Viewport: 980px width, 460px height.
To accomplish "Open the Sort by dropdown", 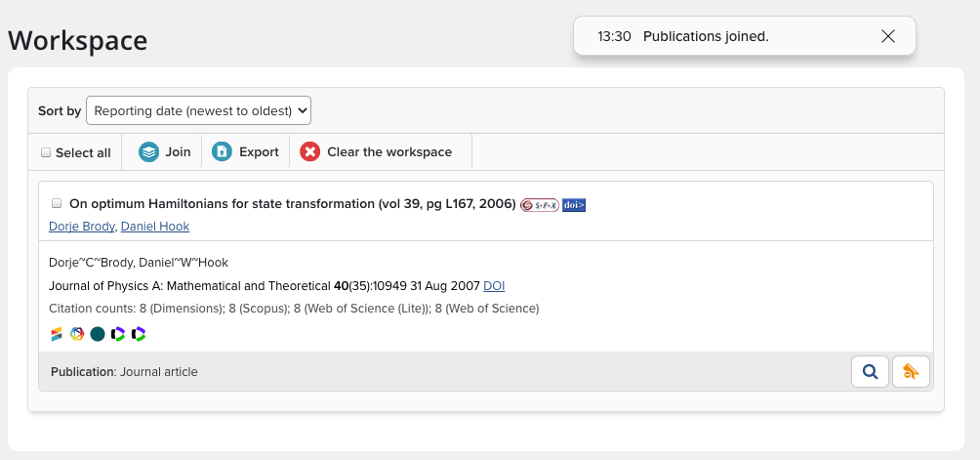I will coord(198,110).
